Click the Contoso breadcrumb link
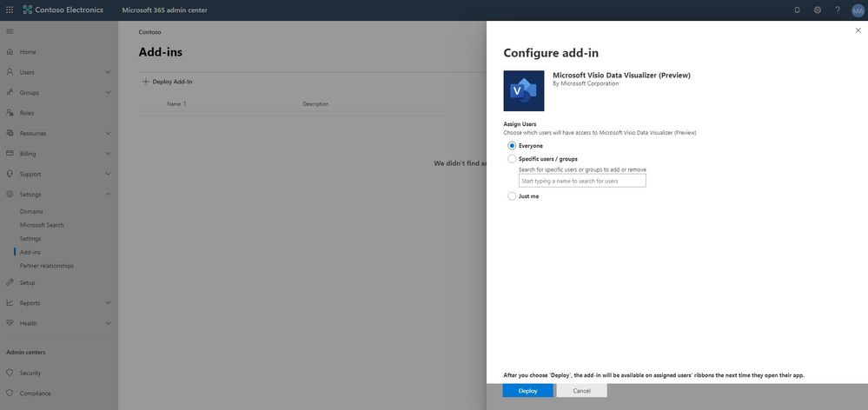The width and height of the screenshot is (868, 410). [150, 32]
